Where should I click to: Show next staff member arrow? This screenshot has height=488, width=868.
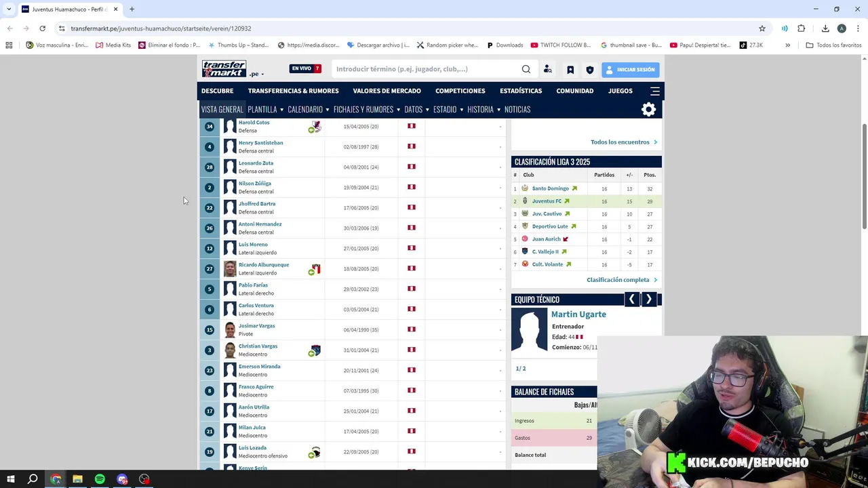648,300
